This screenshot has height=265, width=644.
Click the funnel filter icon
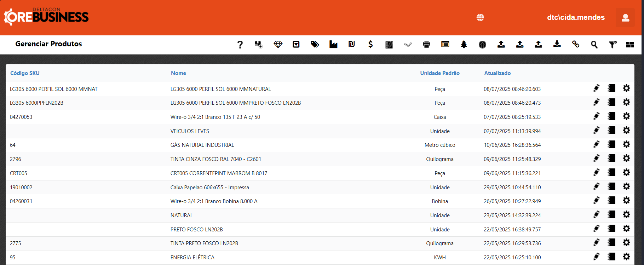tap(613, 45)
